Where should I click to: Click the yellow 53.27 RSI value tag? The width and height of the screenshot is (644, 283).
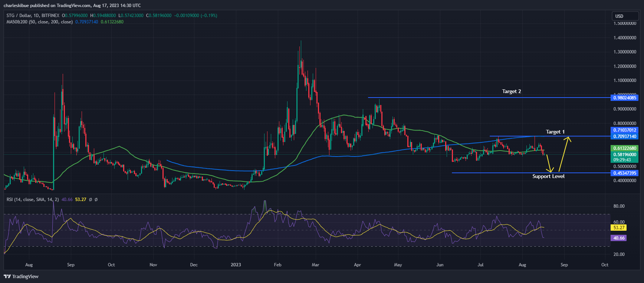click(619, 228)
